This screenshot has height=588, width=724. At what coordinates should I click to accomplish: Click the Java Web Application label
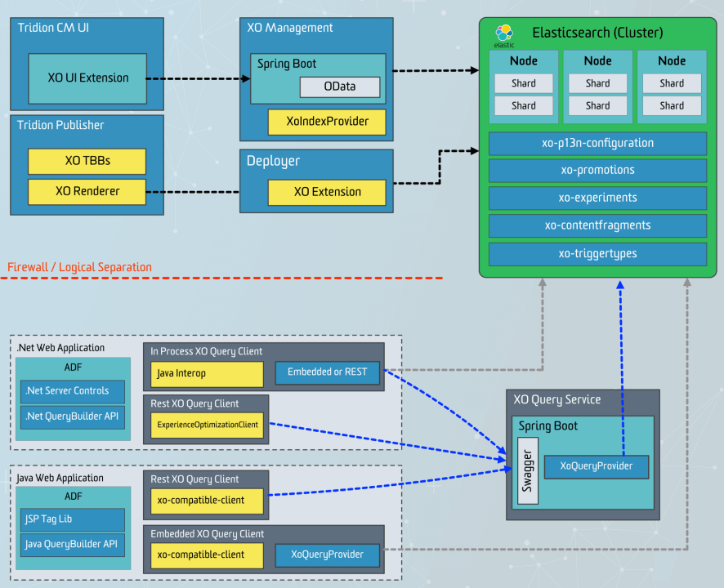pos(60,478)
